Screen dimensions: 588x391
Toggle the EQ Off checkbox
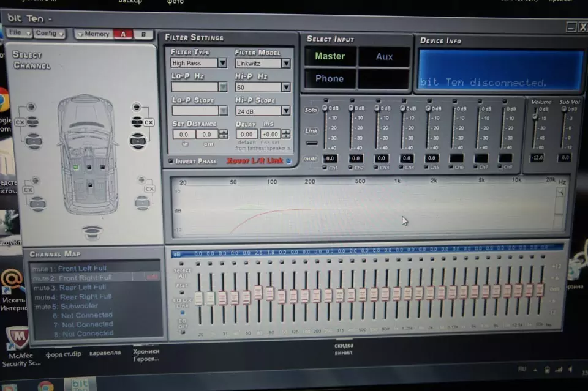[x=183, y=332]
